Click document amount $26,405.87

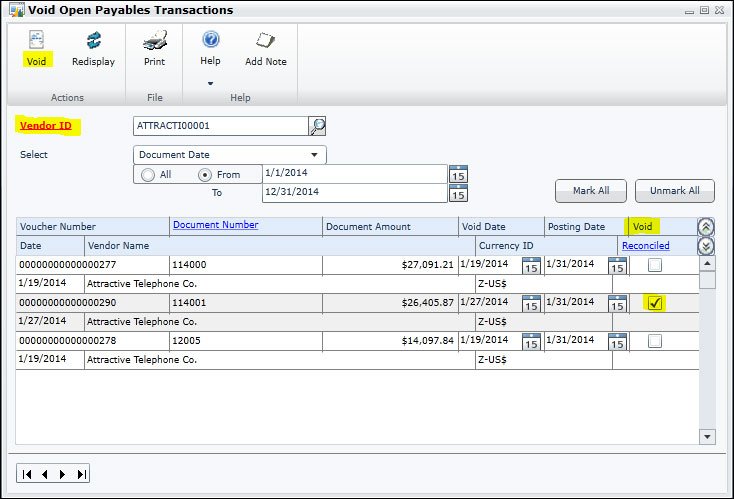point(427,302)
